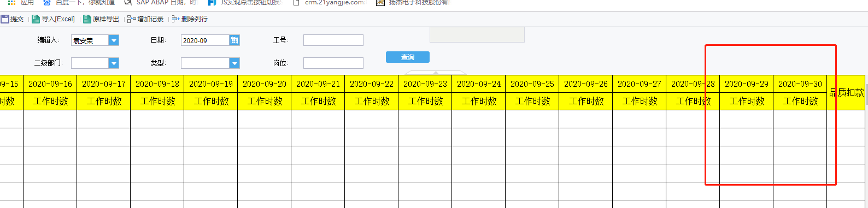
Task: Open the 百度一下 bookmark
Action: (79, 3)
